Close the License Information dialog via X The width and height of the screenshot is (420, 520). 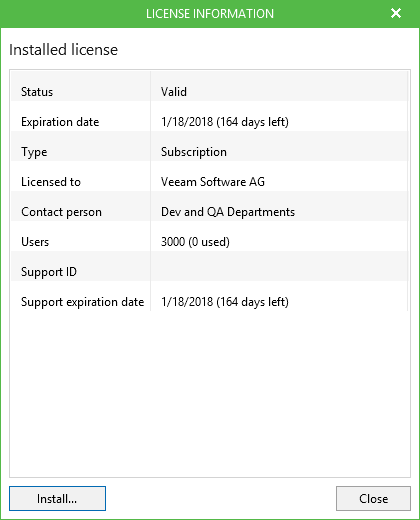tap(396, 13)
